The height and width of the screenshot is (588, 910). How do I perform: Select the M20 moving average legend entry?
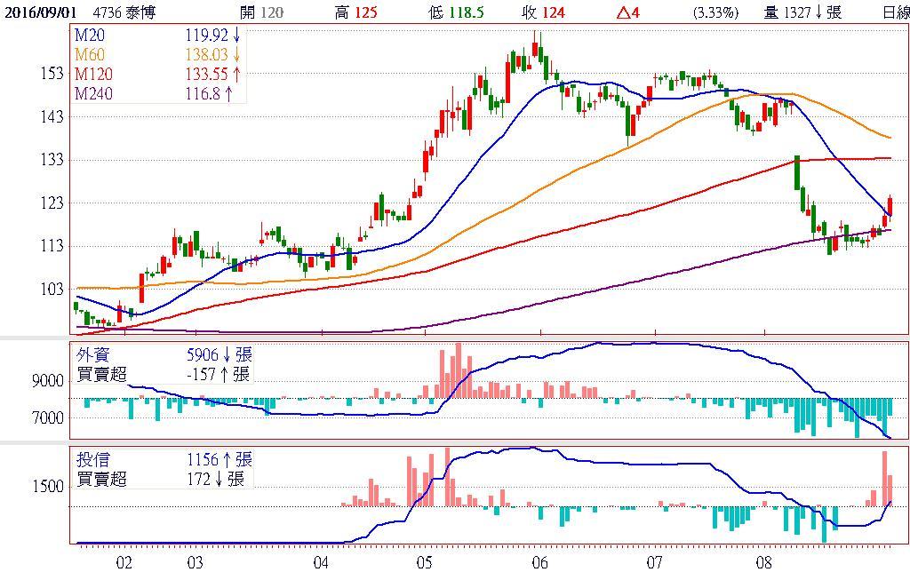[91, 35]
